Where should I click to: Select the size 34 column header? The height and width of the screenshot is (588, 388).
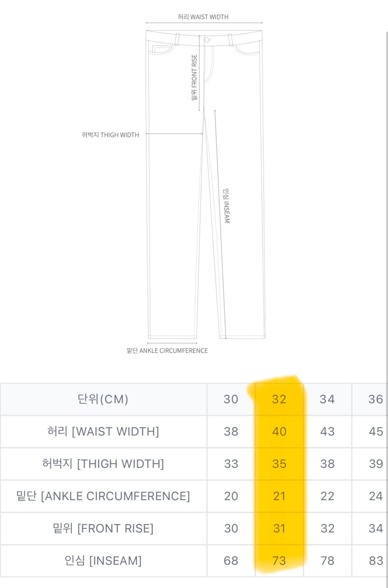[327, 399]
